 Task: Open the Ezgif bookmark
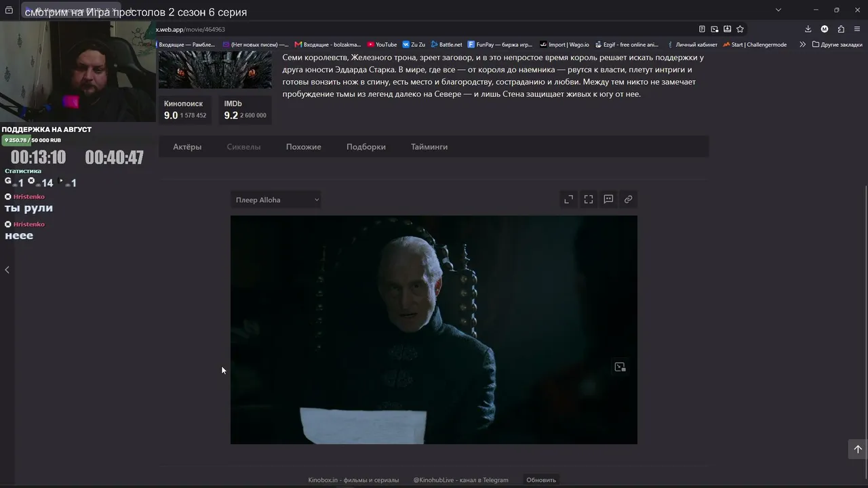click(626, 45)
